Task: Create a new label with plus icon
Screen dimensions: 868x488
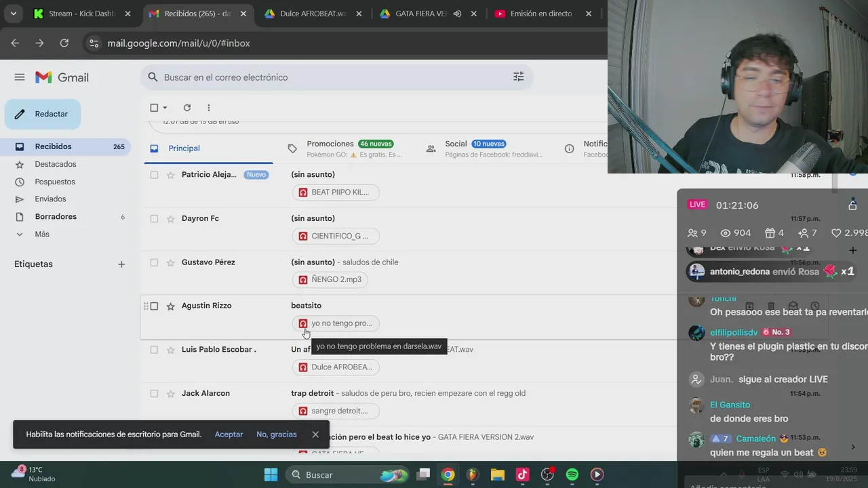Action: click(121, 264)
